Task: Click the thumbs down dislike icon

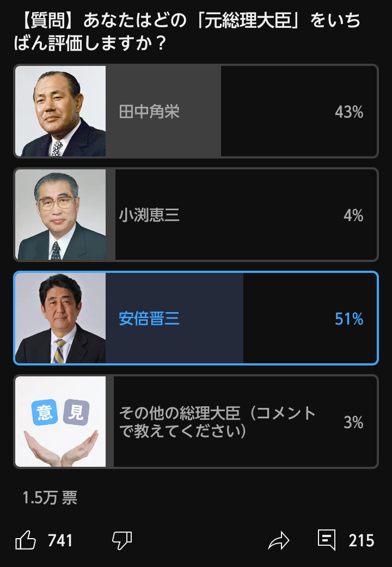Action: 122,541
